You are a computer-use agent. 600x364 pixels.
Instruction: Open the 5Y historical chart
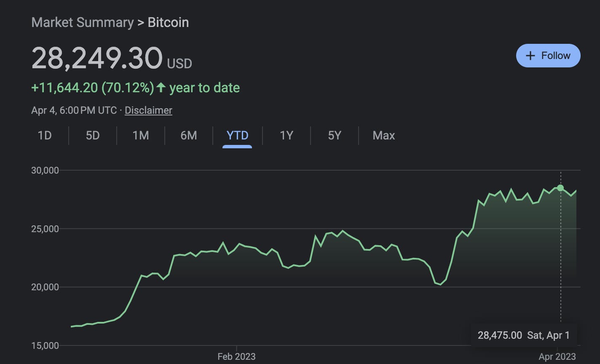pos(334,135)
